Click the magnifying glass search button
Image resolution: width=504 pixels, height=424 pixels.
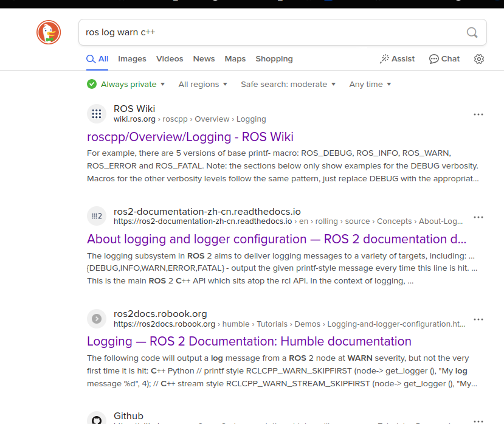click(x=472, y=32)
